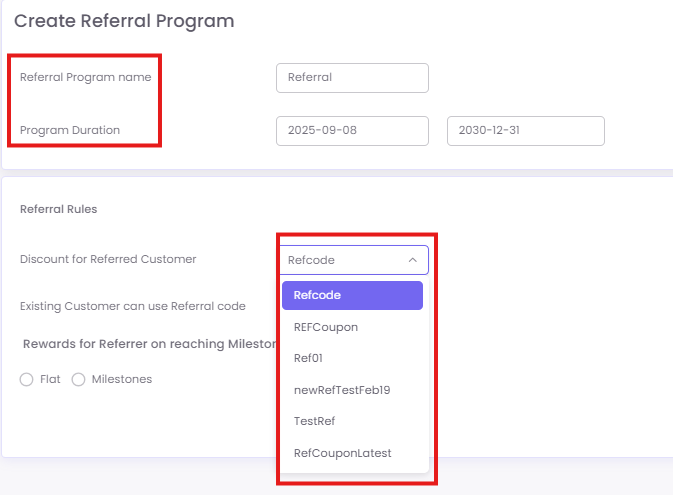Click Existing Customer can use Referral code
This screenshot has width=673, height=495.
133,306
